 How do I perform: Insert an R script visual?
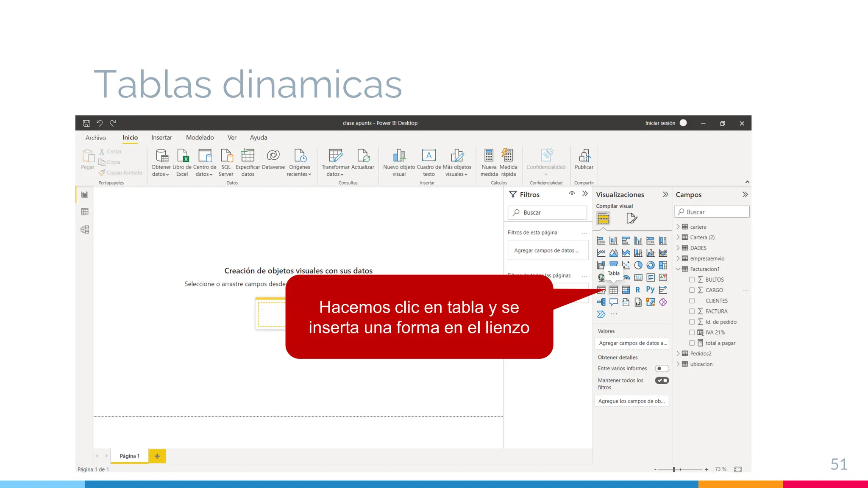tap(638, 290)
